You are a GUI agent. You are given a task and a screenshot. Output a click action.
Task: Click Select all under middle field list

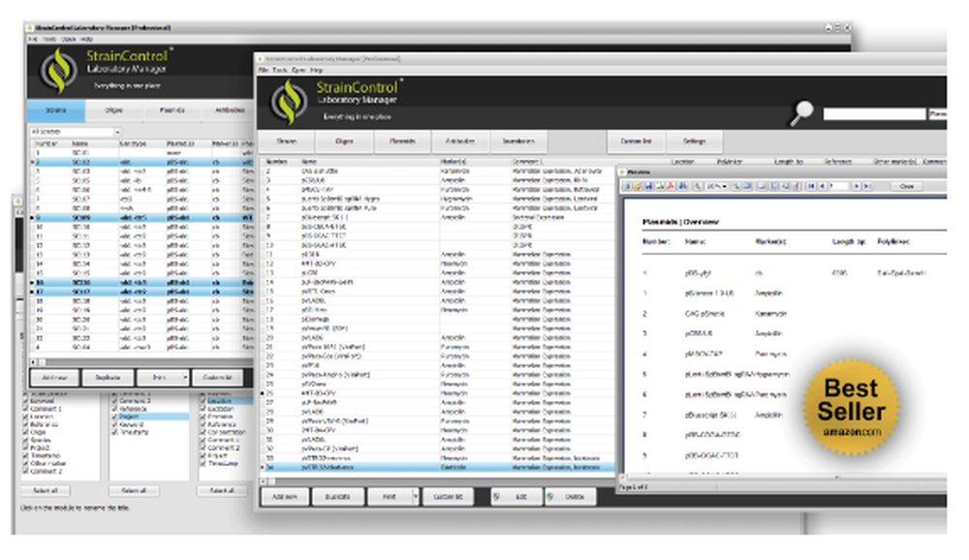[134, 491]
